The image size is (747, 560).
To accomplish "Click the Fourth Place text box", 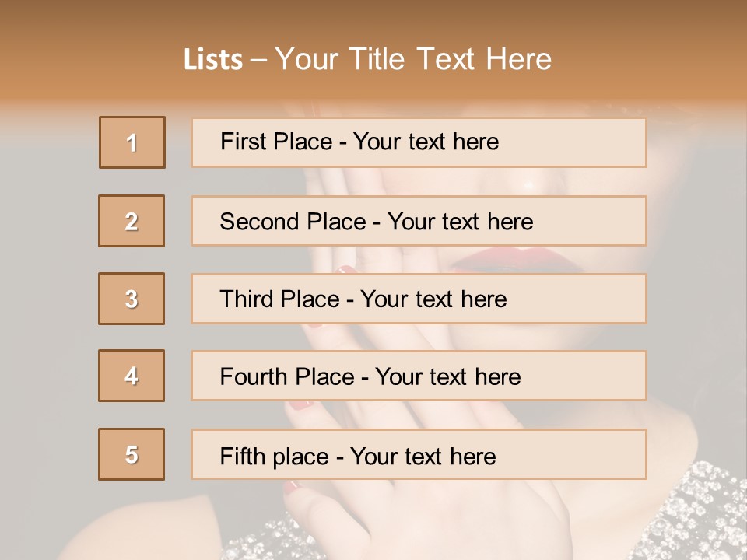I will point(419,376).
